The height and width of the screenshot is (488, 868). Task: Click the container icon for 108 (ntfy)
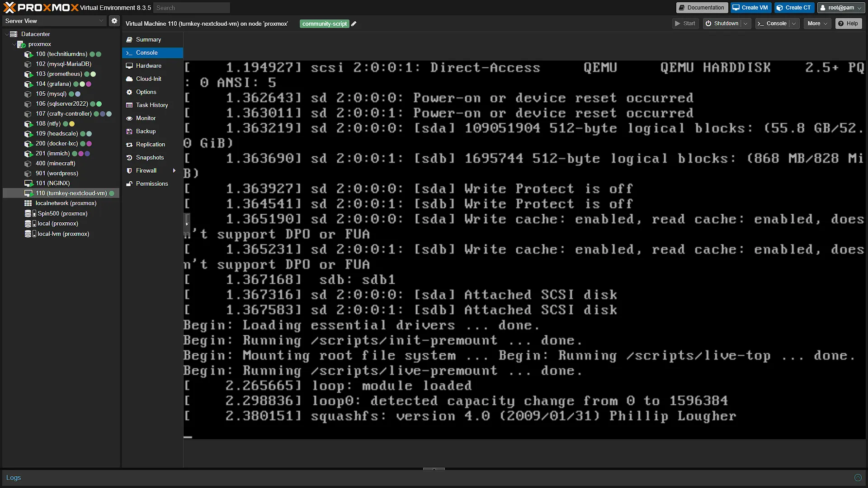point(28,124)
